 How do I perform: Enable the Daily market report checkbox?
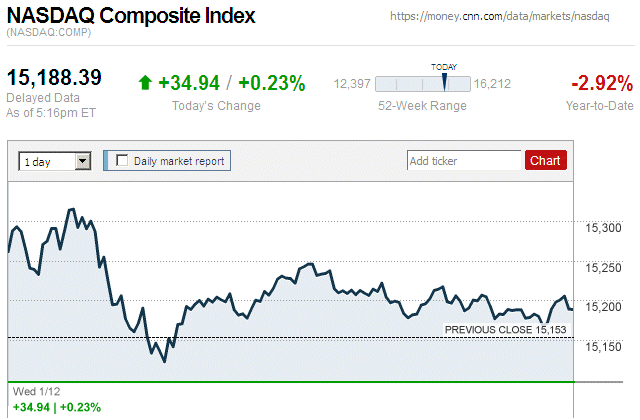tap(123, 160)
